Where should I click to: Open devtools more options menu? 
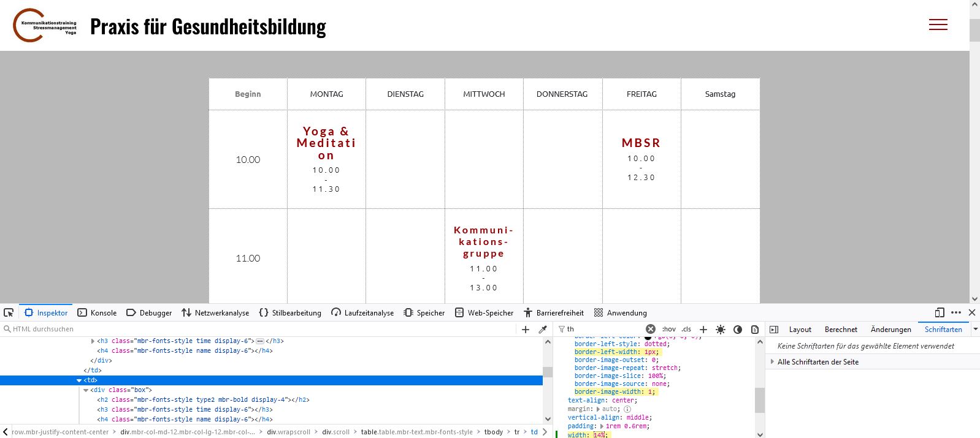[956, 312]
